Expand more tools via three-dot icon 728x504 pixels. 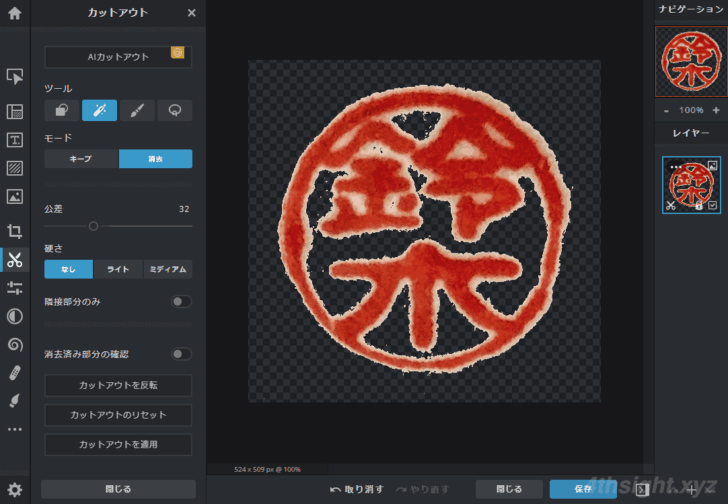15,429
